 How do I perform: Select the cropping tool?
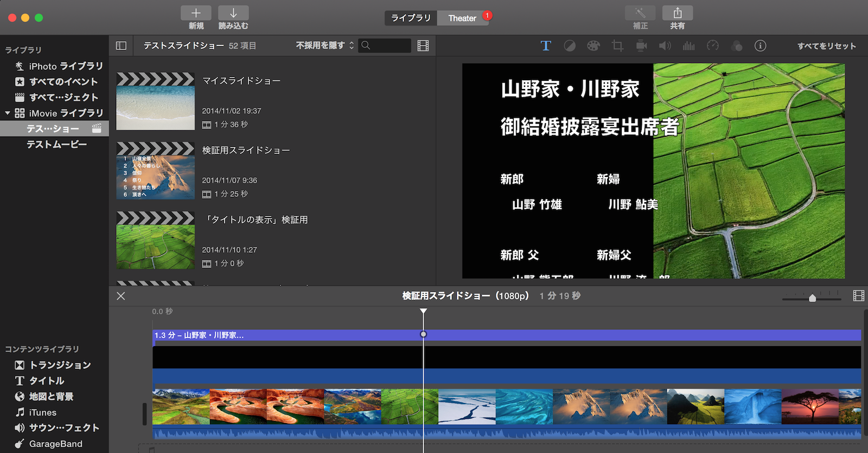[x=617, y=46]
